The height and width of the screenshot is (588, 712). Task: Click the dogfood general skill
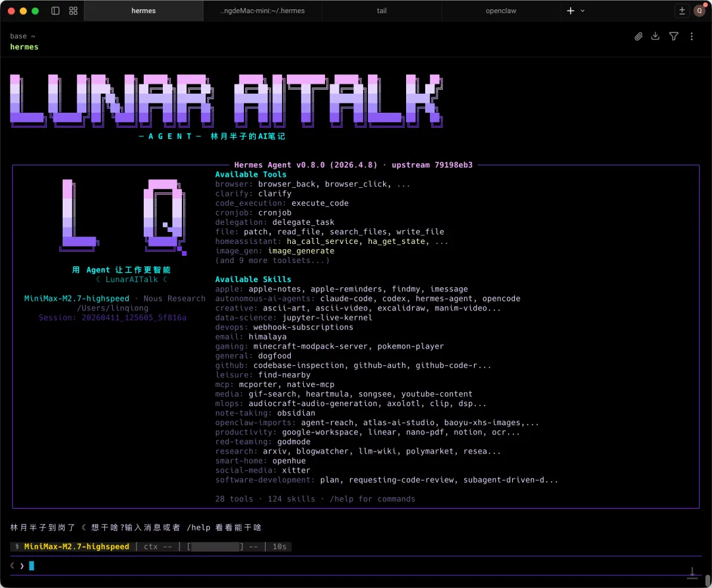coord(275,355)
